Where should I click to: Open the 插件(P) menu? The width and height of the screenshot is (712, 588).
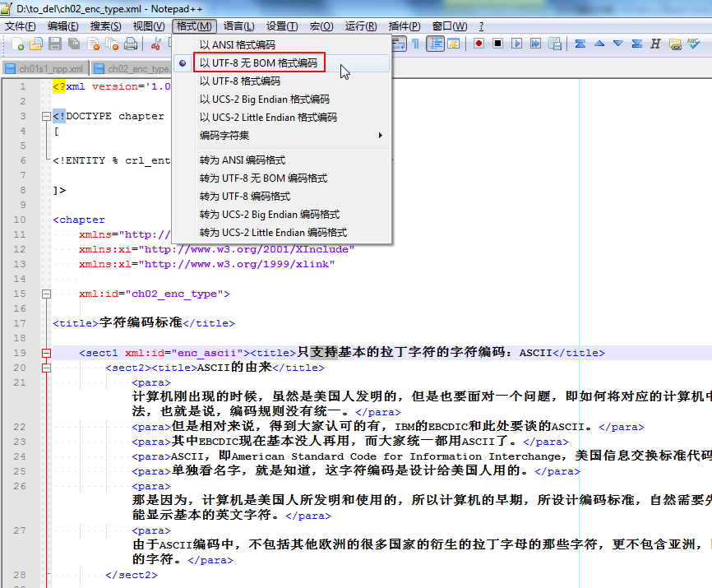point(405,26)
